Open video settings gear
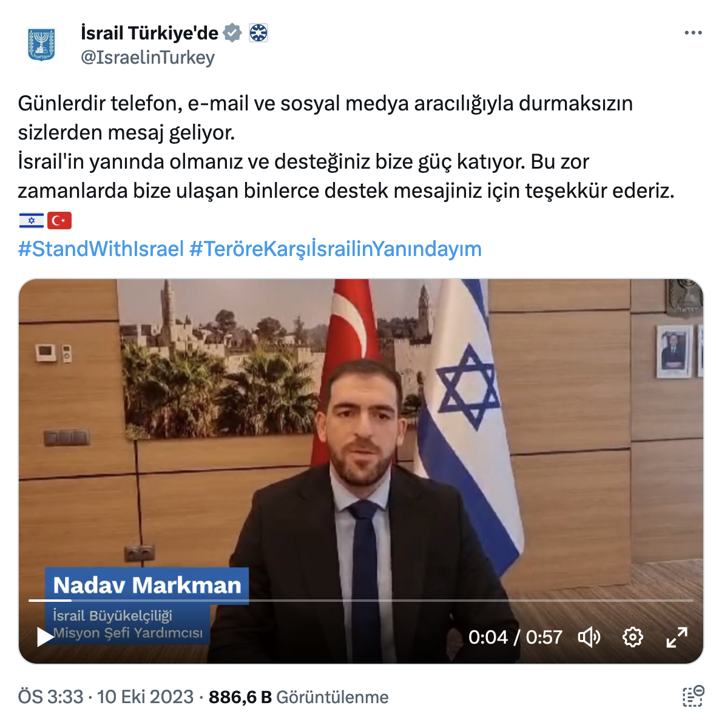Viewport: 716px width, 728px height. point(633,637)
